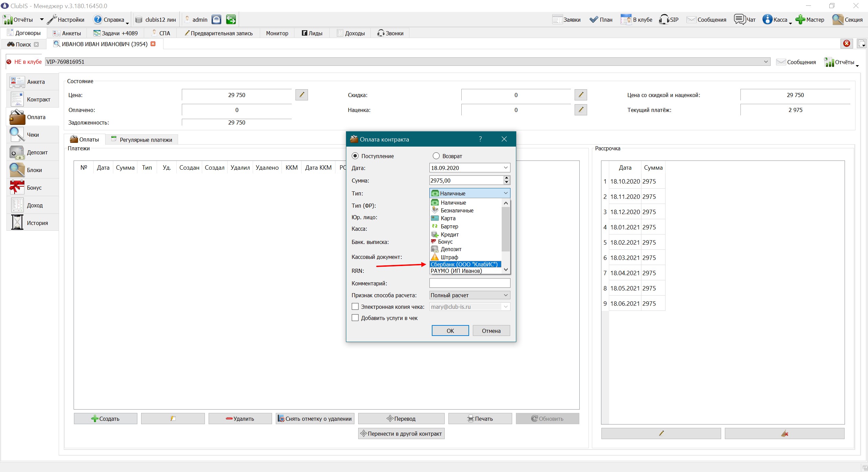Open the Депозит section in sidebar
The width and height of the screenshot is (868, 472).
(33, 152)
